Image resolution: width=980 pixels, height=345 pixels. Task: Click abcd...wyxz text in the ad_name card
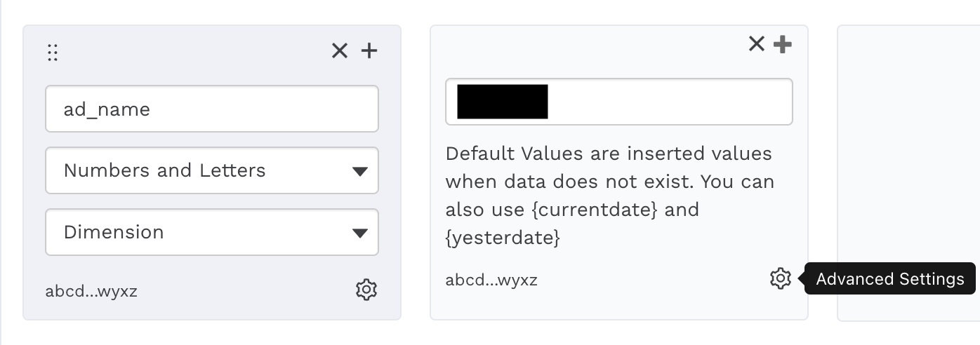click(91, 291)
